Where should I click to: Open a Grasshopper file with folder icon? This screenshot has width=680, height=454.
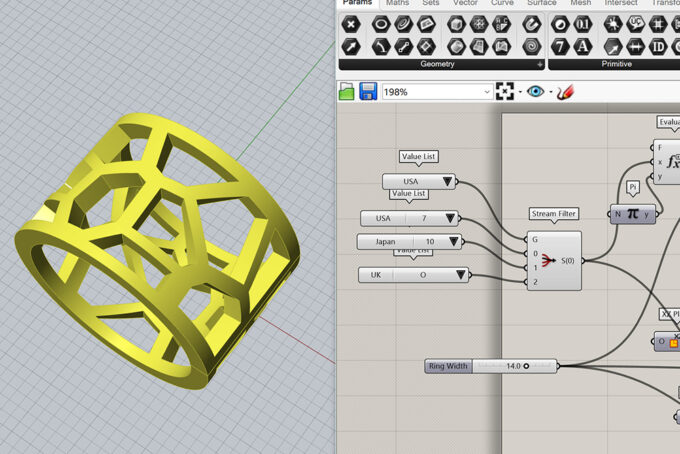[x=347, y=91]
